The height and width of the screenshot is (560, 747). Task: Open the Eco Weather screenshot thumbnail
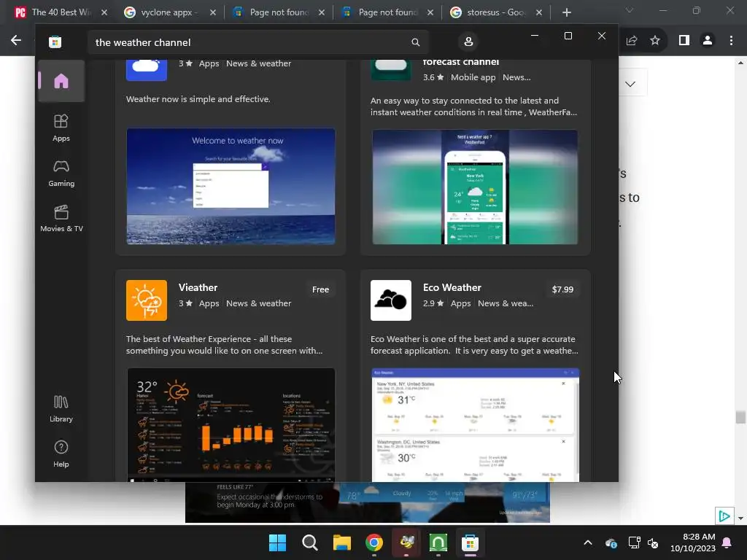(476, 425)
